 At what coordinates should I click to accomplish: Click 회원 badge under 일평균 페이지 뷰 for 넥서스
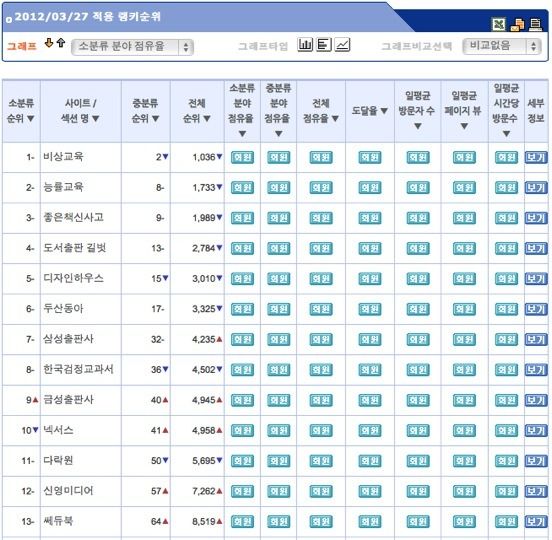tap(464, 431)
